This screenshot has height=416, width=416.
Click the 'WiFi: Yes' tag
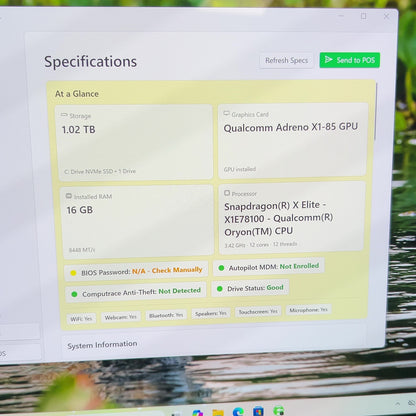tap(81, 319)
